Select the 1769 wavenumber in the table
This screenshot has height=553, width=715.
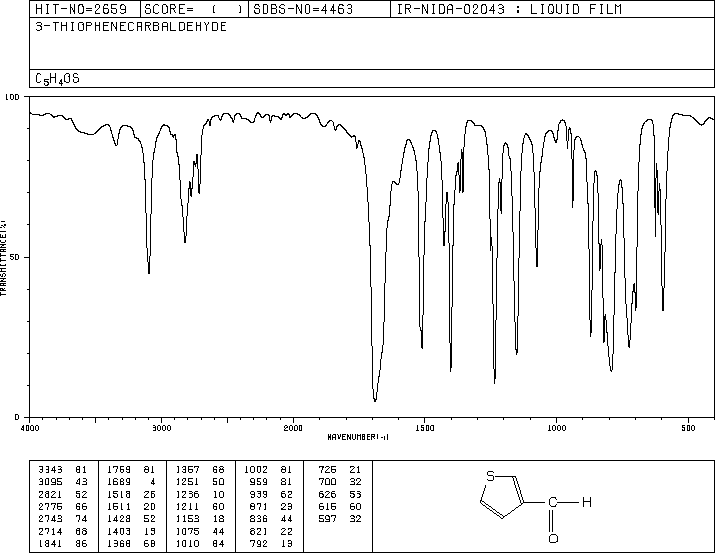click(119, 470)
